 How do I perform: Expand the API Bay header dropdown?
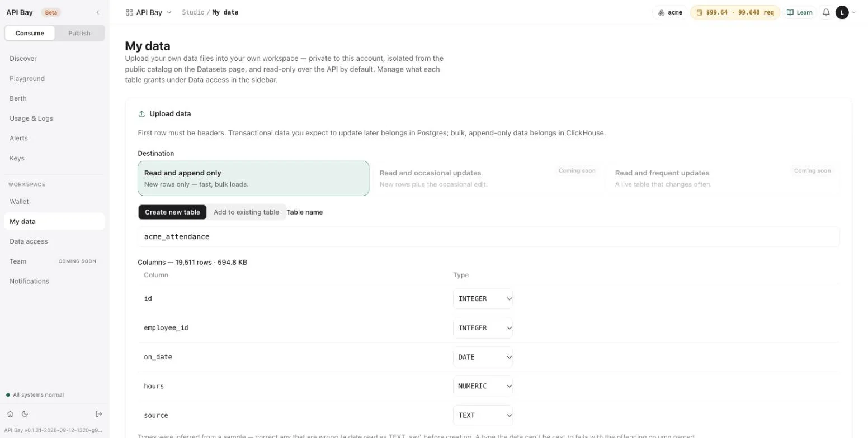[149, 12]
